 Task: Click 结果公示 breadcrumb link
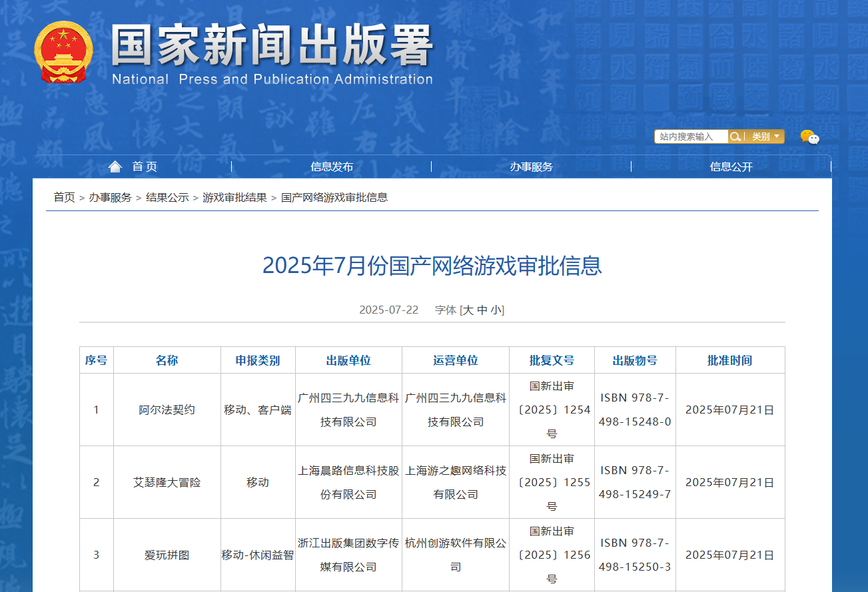point(167,197)
